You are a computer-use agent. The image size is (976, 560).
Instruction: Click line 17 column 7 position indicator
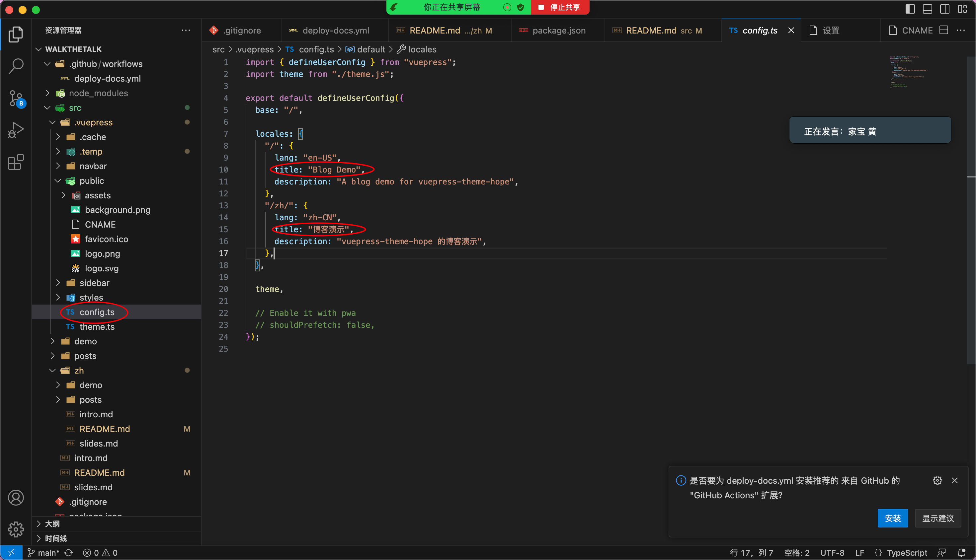click(x=751, y=553)
